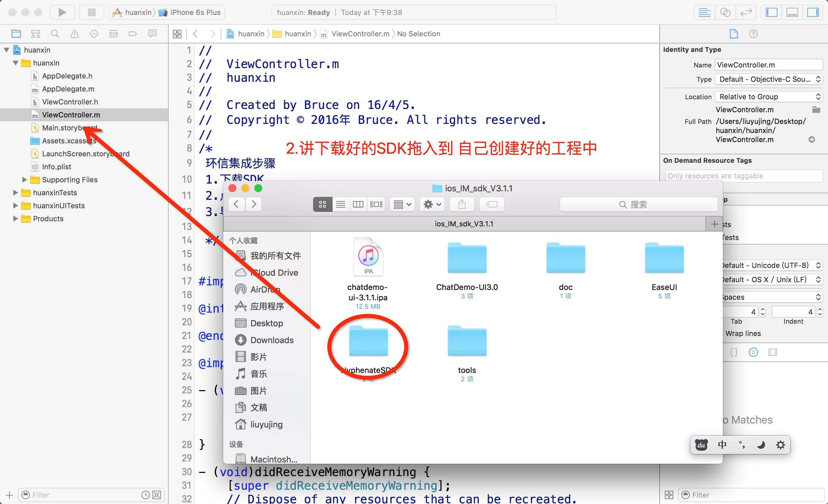Collapse the huanxin project root

(6, 50)
